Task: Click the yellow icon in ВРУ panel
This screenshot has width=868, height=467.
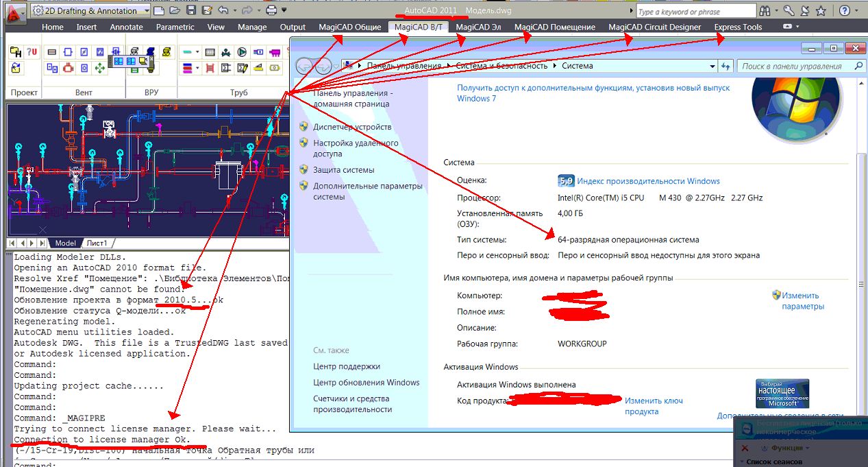Action: pyautogui.click(x=165, y=52)
